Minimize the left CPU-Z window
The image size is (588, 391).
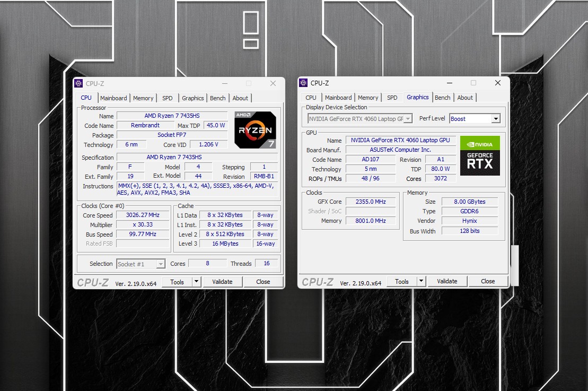click(x=225, y=83)
